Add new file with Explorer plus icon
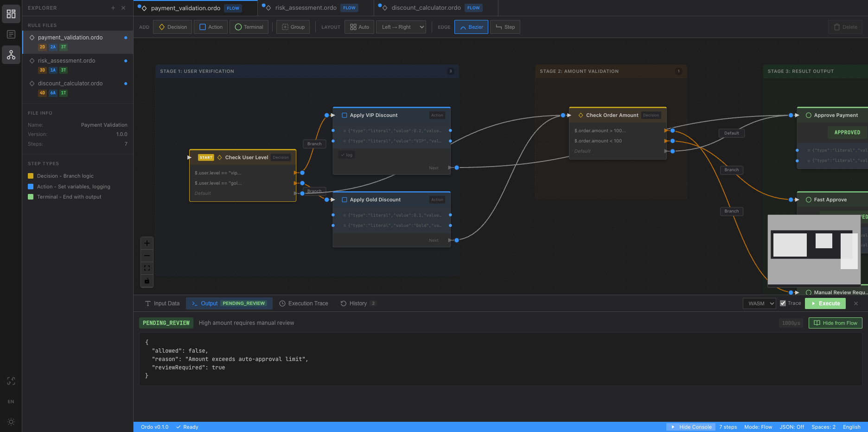This screenshot has height=432, width=868. coord(113,8)
